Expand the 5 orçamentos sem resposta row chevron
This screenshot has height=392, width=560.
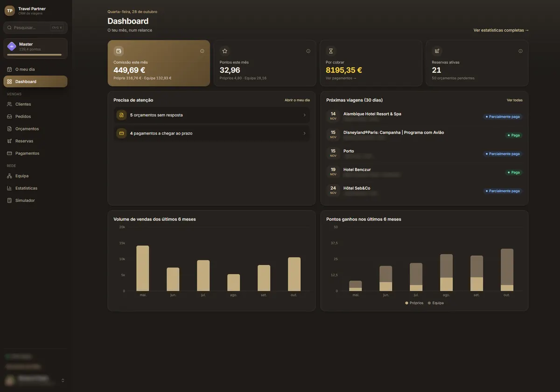coord(304,115)
